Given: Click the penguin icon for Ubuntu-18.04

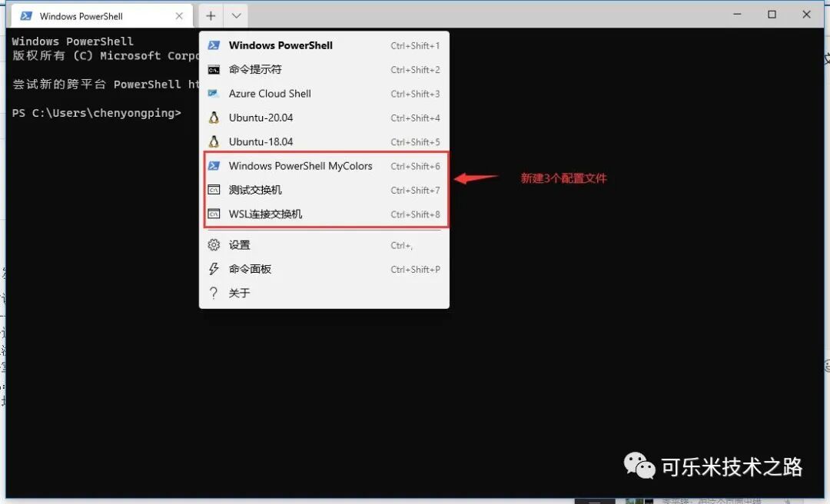Looking at the screenshot, I should point(214,142).
